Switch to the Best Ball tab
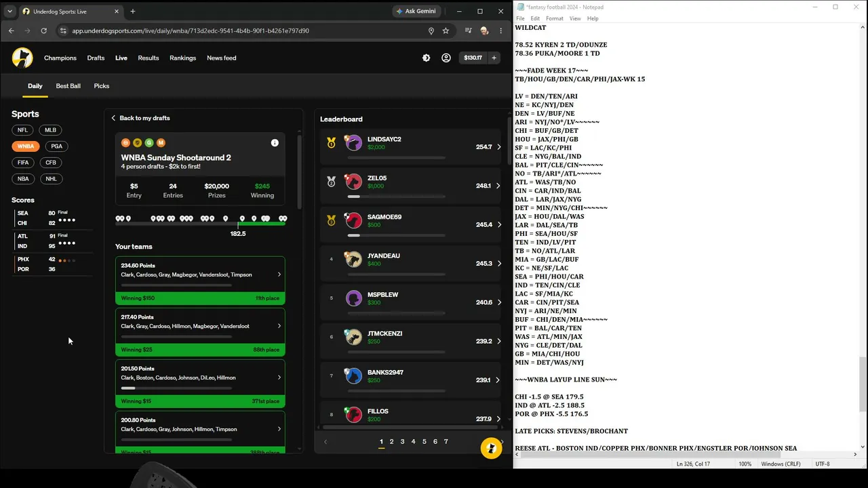The image size is (868, 488). pyautogui.click(x=68, y=86)
